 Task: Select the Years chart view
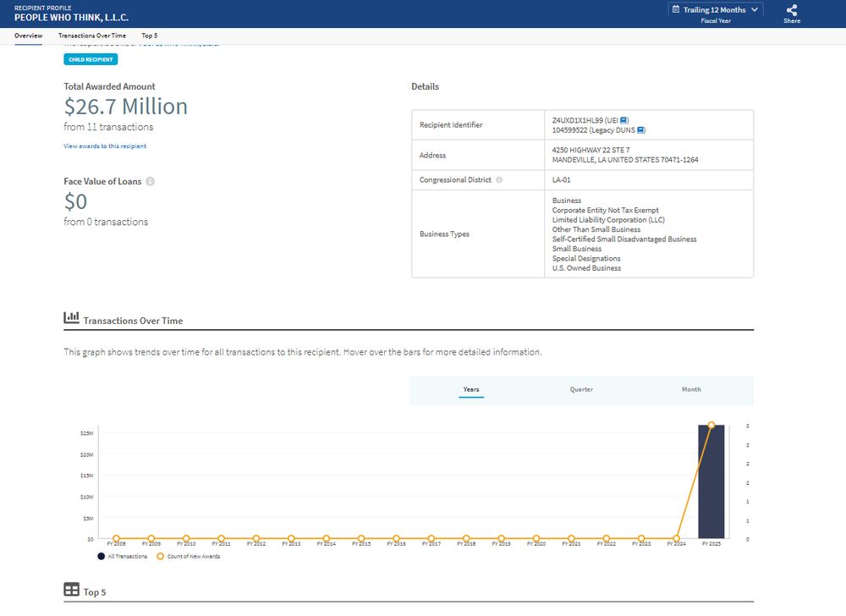point(471,389)
